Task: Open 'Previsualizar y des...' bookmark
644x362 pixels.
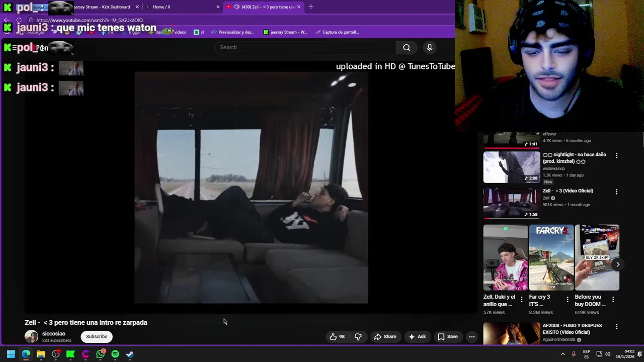Action: pos(232,32)
